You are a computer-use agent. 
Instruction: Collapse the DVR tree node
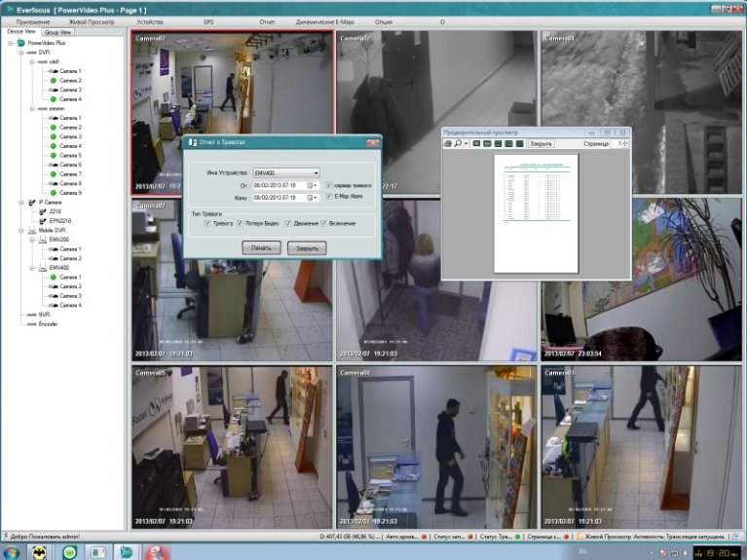coord(21,53)
